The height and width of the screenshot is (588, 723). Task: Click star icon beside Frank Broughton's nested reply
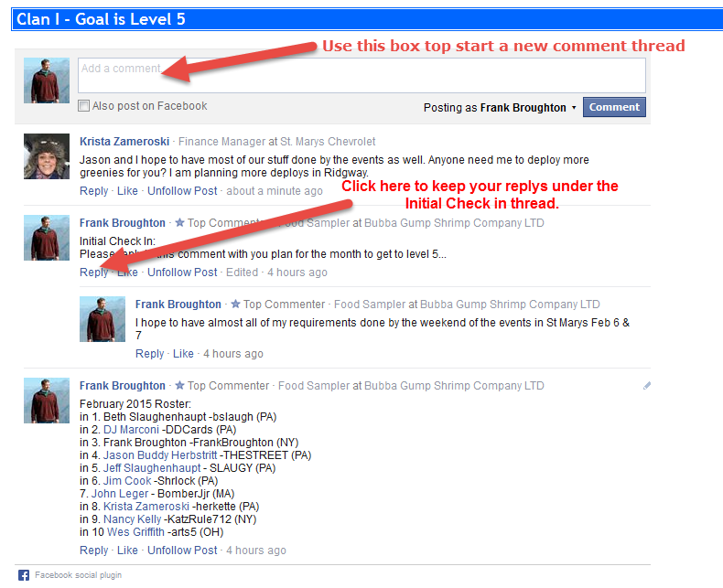pyautogui.click(x=235, y=304)
